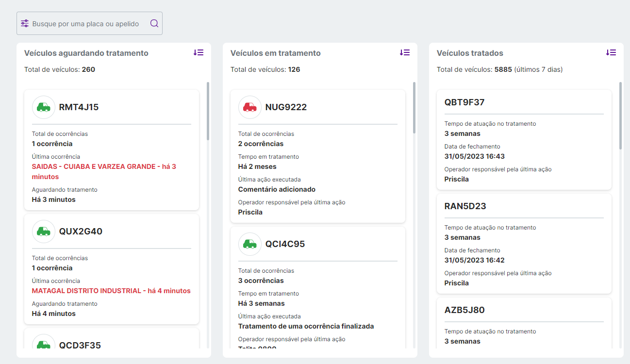Open treated vehicle AZB5J80
This screenshot has width=630, height=364.
pos(464,310)
